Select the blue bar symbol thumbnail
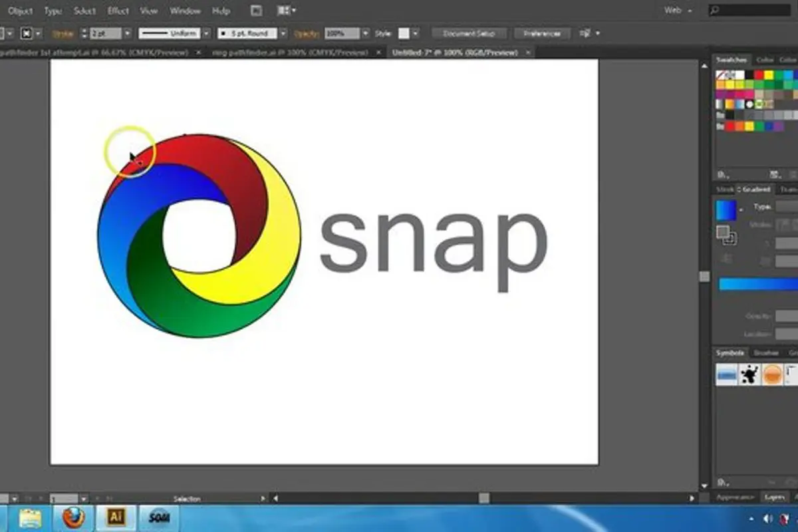Viewport: 798px width, 532px height. coord(727,375)
